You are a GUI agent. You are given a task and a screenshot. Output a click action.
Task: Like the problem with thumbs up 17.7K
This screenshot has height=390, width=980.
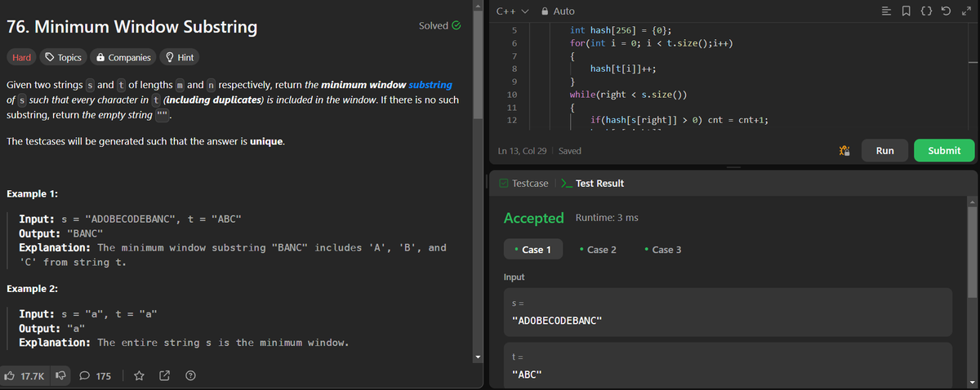tap(25, 376)
